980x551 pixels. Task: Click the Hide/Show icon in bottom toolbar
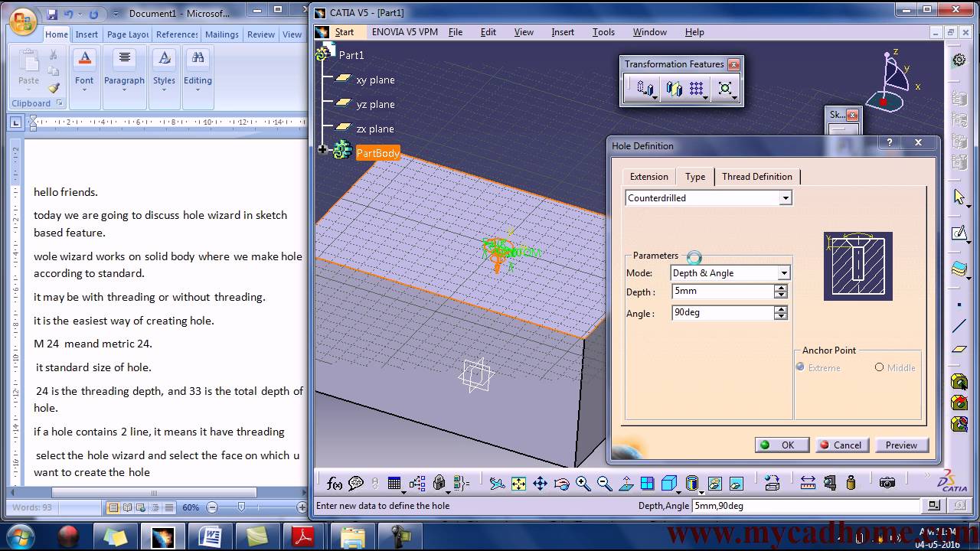[714, 484]
